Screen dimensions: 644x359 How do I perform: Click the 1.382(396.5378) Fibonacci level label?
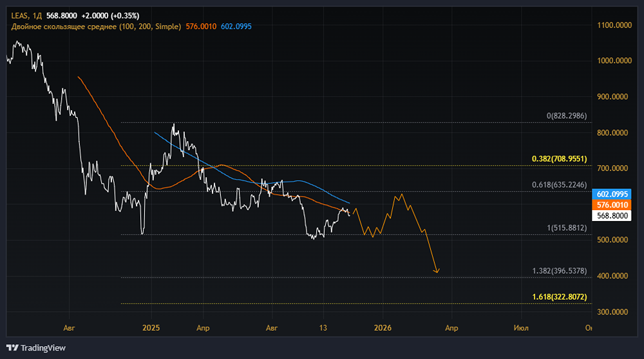tap(560, 271)
